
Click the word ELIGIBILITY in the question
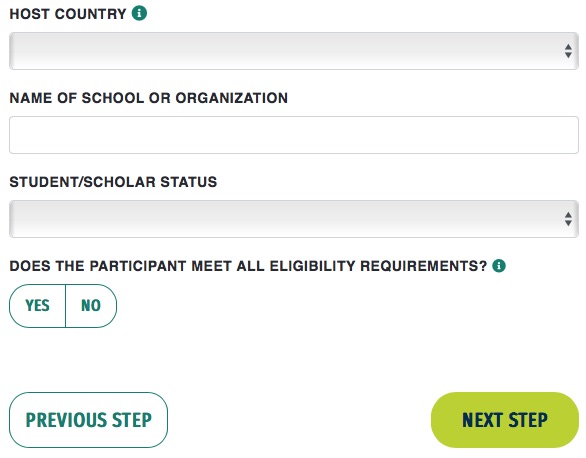tap(312, 266)
